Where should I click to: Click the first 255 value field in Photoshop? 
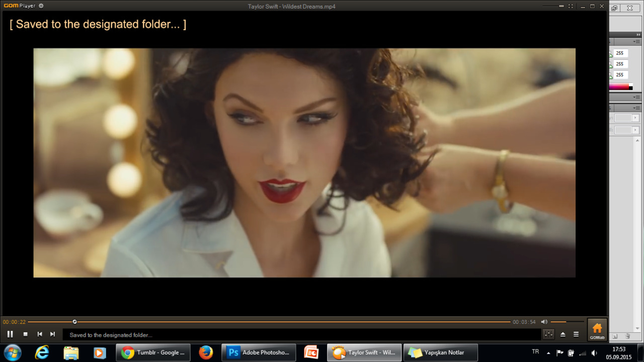coord(620,53)
